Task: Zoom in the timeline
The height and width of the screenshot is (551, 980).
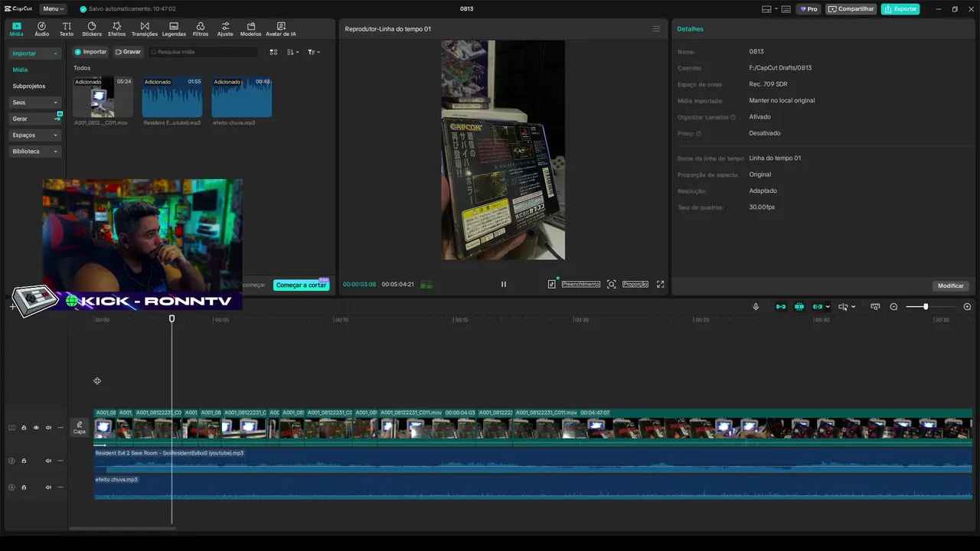Action: 967,307
